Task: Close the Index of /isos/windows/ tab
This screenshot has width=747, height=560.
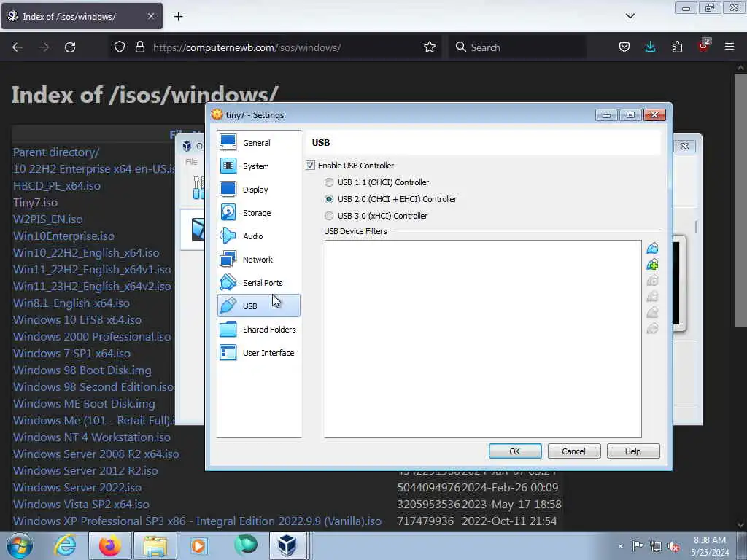Action: click(150, 16)
